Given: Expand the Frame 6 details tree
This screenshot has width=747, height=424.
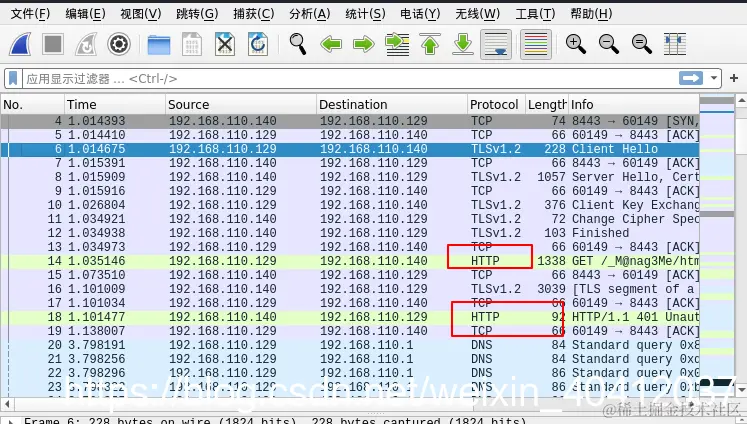Looking at the screenshot, I should (10, 421).
